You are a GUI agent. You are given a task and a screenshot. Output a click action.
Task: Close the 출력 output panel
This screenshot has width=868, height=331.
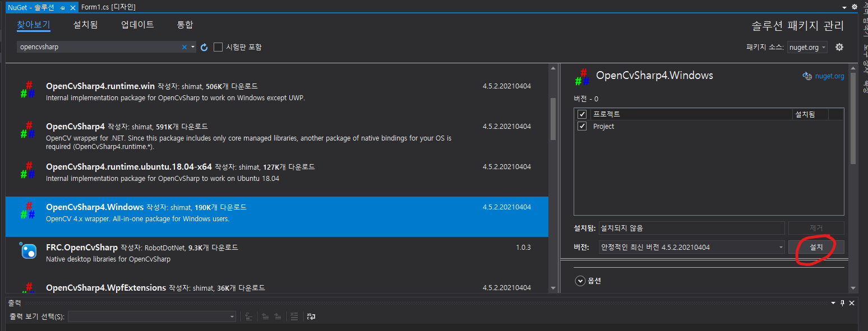pyautogui.click(x=852, y=303)
